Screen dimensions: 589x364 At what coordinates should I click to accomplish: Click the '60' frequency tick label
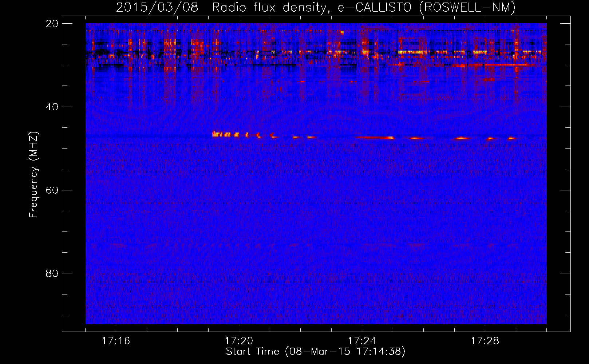pyautogui.click(x=52, y=190)
